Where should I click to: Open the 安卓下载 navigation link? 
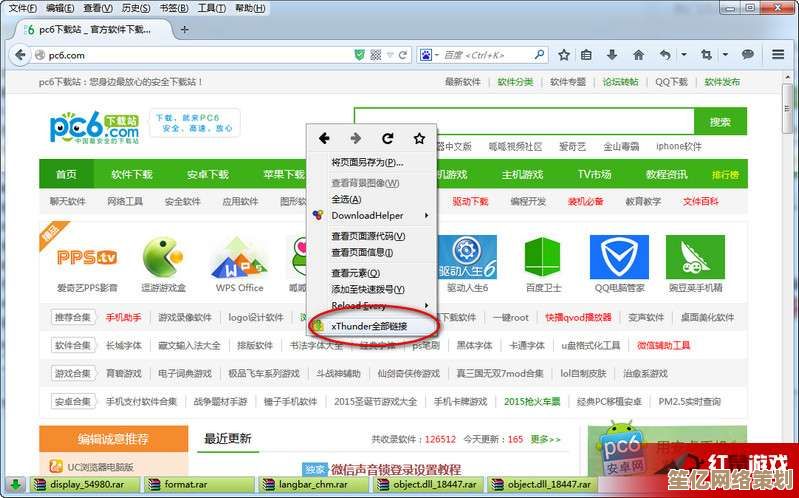pyautogui.click(x=207, y=174)
